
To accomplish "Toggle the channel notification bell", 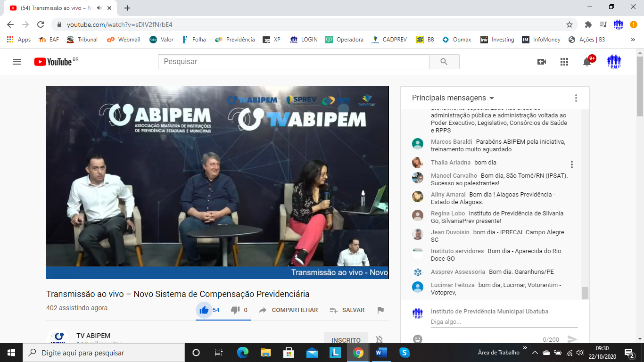I will coord(379,339).
